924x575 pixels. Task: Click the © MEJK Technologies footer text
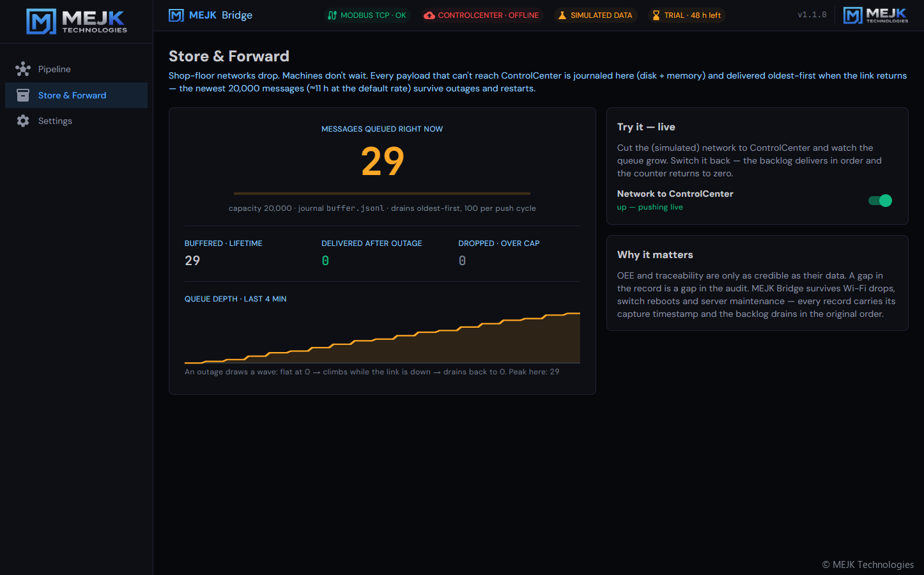(868, 565)
